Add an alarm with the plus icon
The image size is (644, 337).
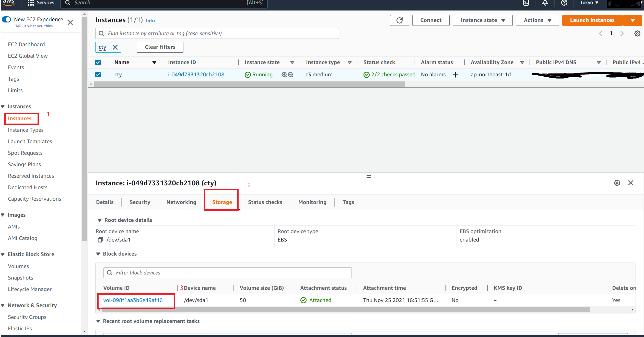[456, 75]
